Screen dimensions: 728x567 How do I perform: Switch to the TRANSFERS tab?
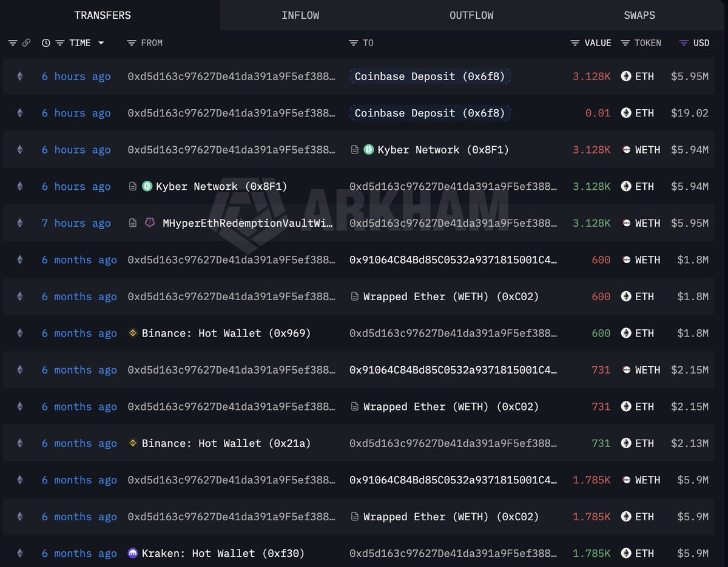point(103,15)
